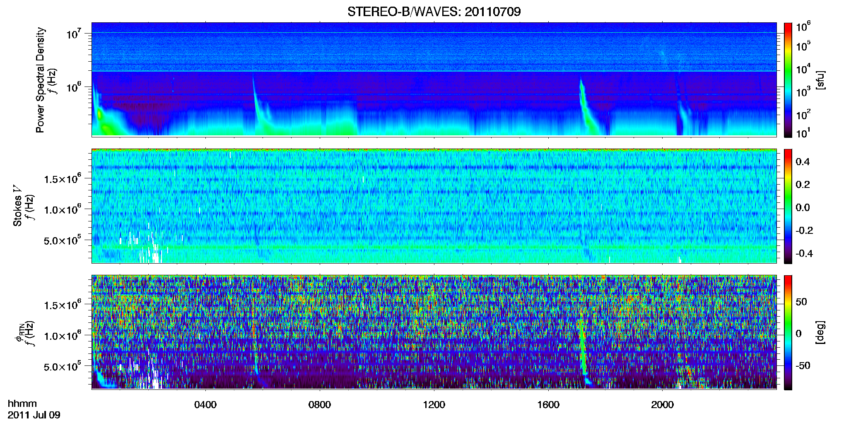Click the 1200 time axis label
This screenshot has width=868, height=447.
[434, 404]
